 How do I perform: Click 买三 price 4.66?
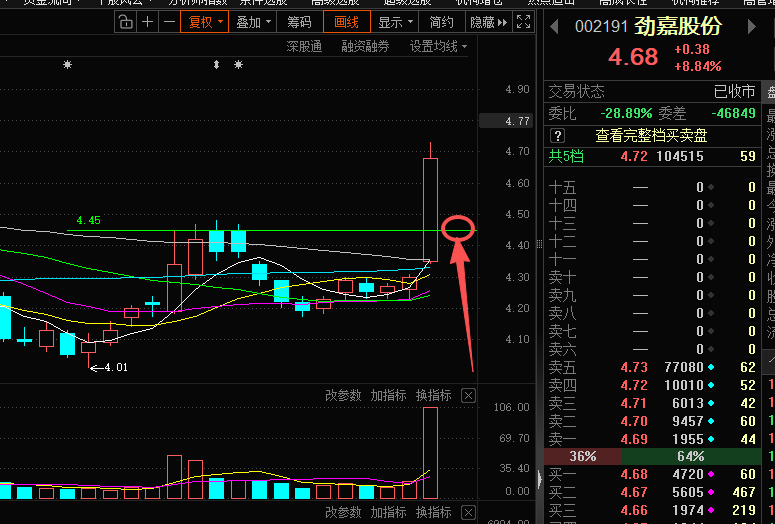[634, 510]
